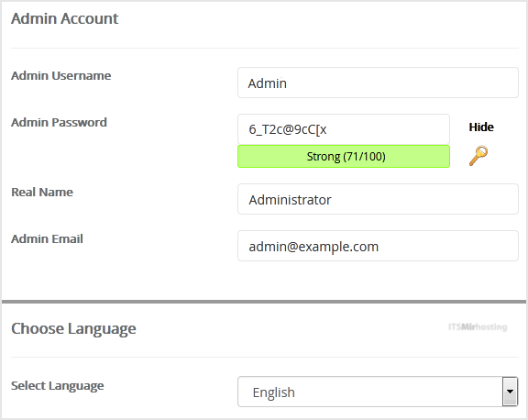
Task: Click the thick gray divider above Choose Language
Action: pyautogui.click(x=264, y=302)
